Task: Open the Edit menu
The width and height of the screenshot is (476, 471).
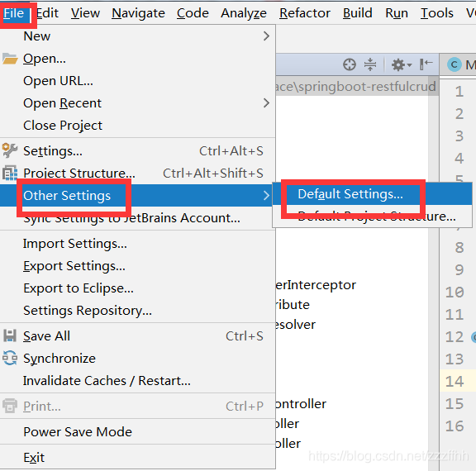Action: tap(47, 13)
